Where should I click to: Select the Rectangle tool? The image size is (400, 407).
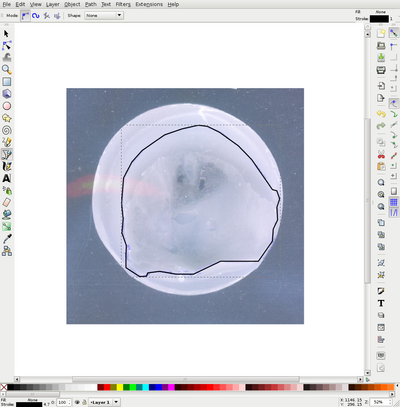pos(7,82)
